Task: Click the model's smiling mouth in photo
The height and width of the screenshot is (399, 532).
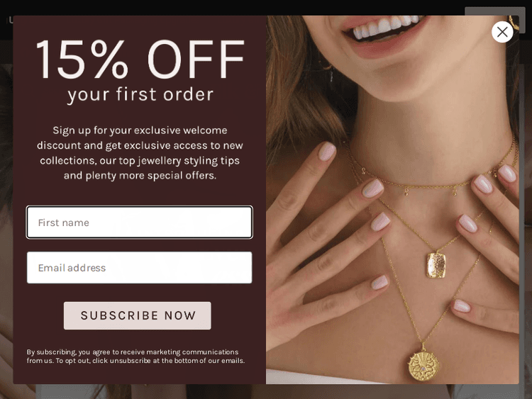Action: click(x=382, y=32)
